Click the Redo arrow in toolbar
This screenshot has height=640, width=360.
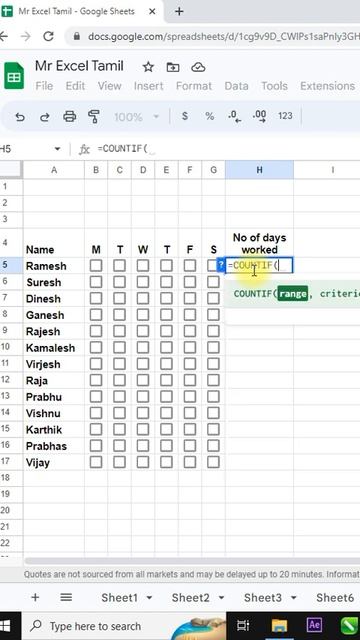44,118
